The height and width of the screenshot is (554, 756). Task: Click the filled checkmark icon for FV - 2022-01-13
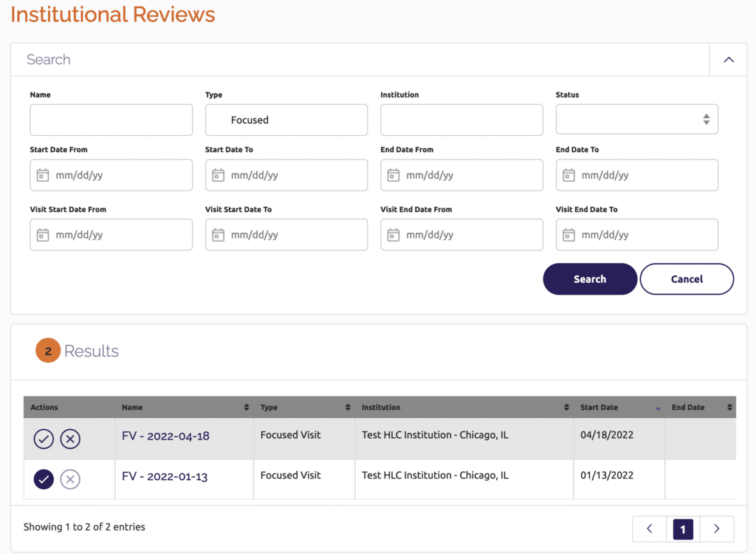[x=44, y=479]
